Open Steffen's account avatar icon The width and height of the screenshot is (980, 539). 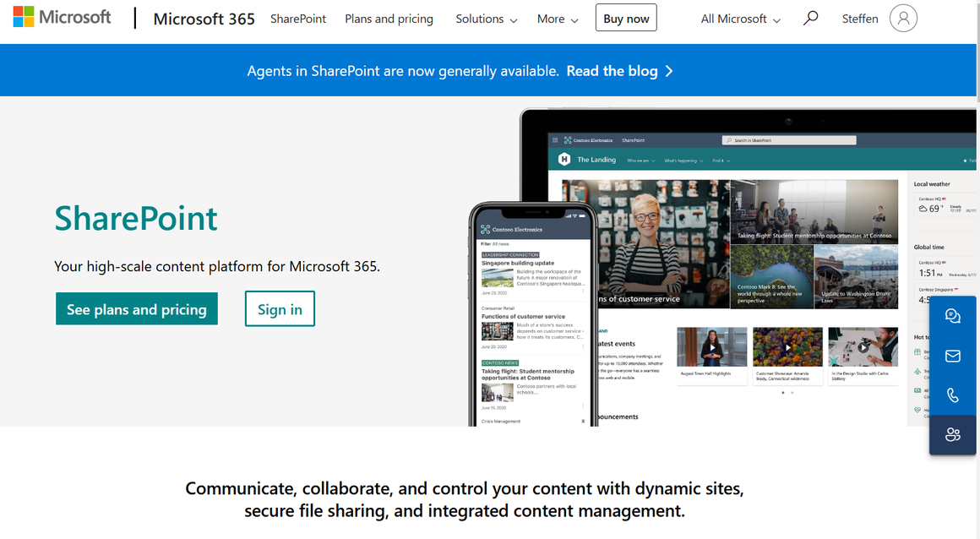902,18
